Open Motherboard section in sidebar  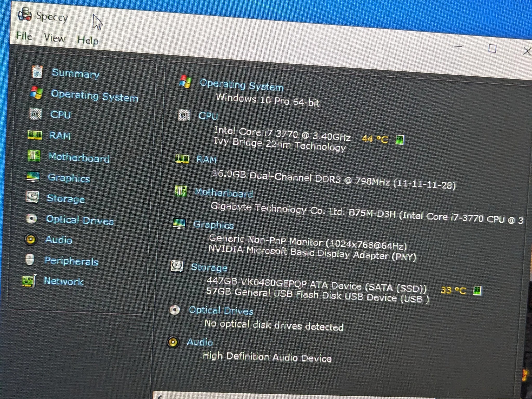pos(79,157)
